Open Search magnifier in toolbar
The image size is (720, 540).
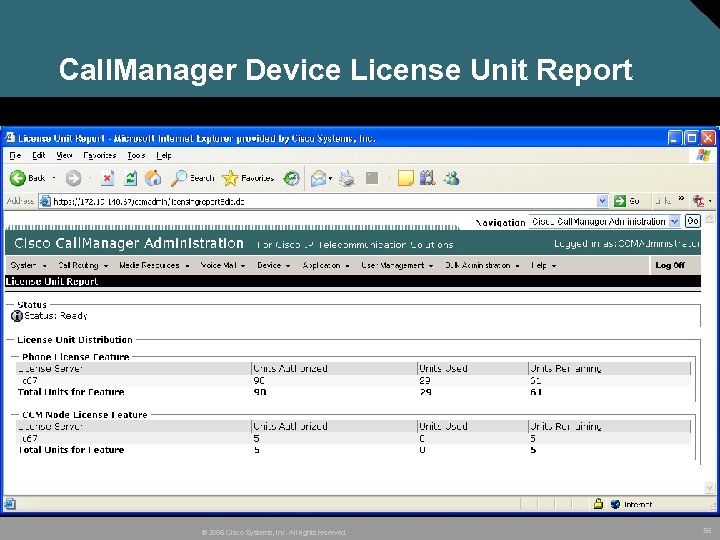pos(192,178)
